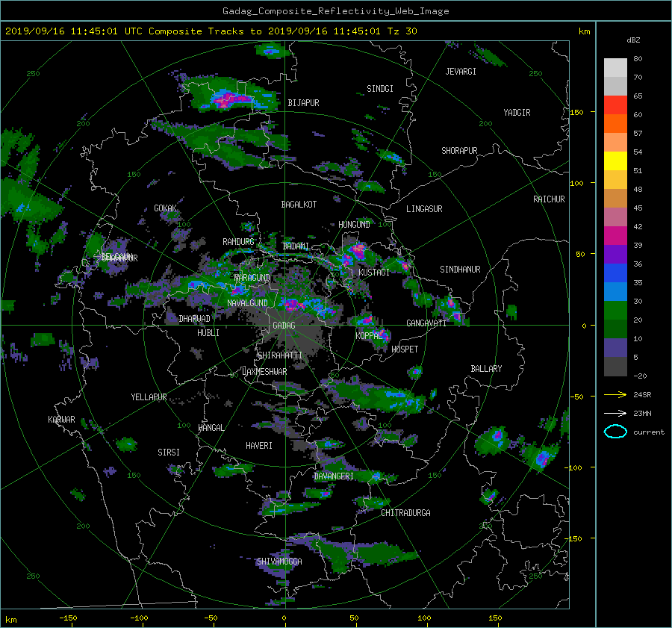Image resolution: width=672 pixels, height=628 pixels.
Task: Click the NAVALGUND label
Action: point(247,303)
